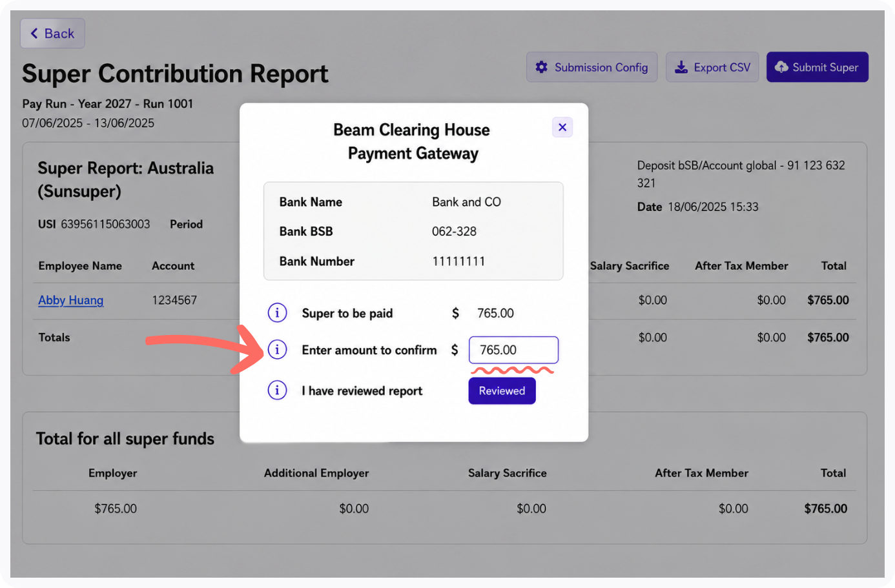Open Submission Config settings
The width and height of the screenshot is (895, 588).
pos(592,67)
